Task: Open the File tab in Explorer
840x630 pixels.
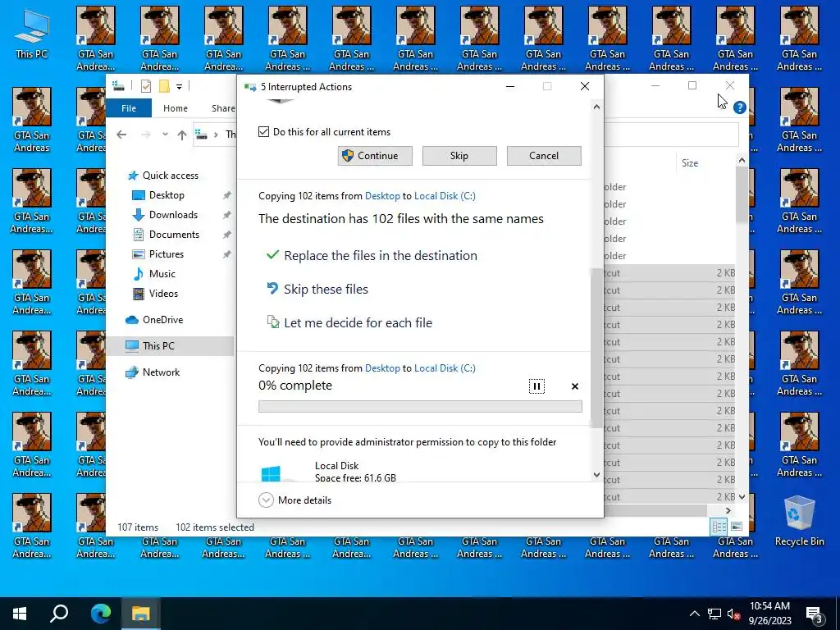Action: tap(129, 108)
